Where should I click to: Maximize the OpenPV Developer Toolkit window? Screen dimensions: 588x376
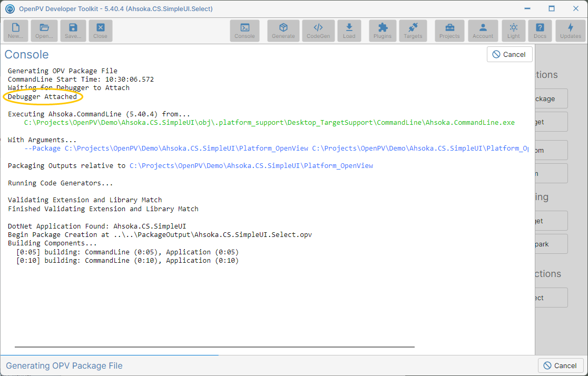[x=552, y=8]
